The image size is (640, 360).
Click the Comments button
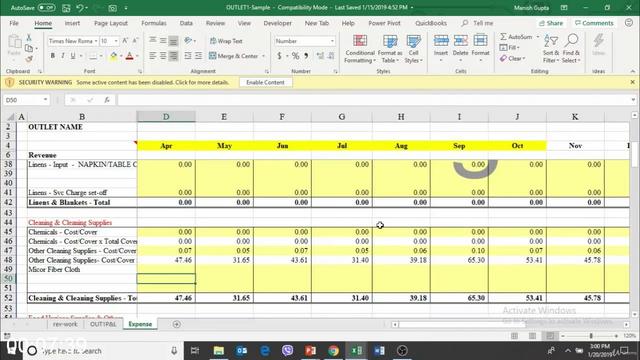[x=594, y=23]
